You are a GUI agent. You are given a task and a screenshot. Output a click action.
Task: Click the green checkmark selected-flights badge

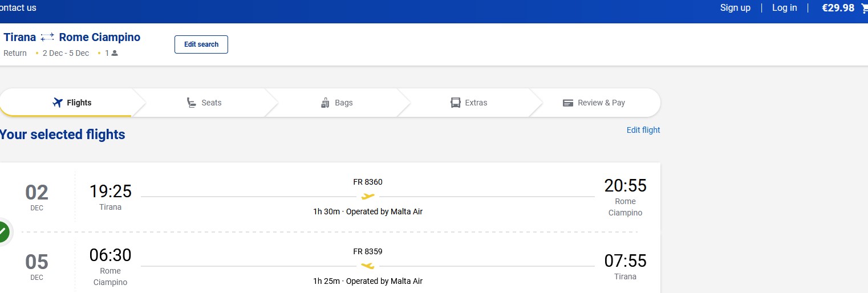pyautogui.click(x=3, y=231)
